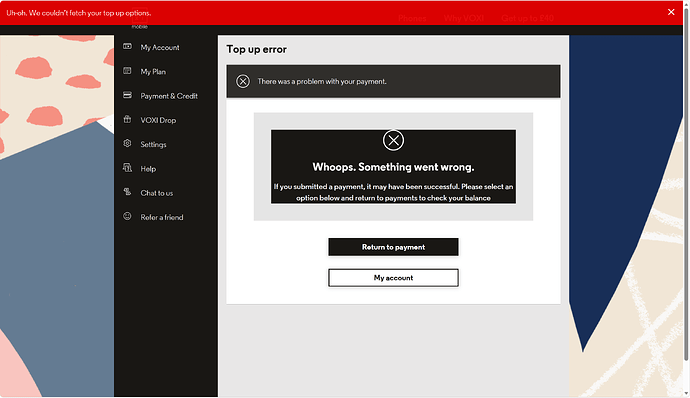Click the Payment & Credit card icon

pyautogui.click(x=127, y=95)
